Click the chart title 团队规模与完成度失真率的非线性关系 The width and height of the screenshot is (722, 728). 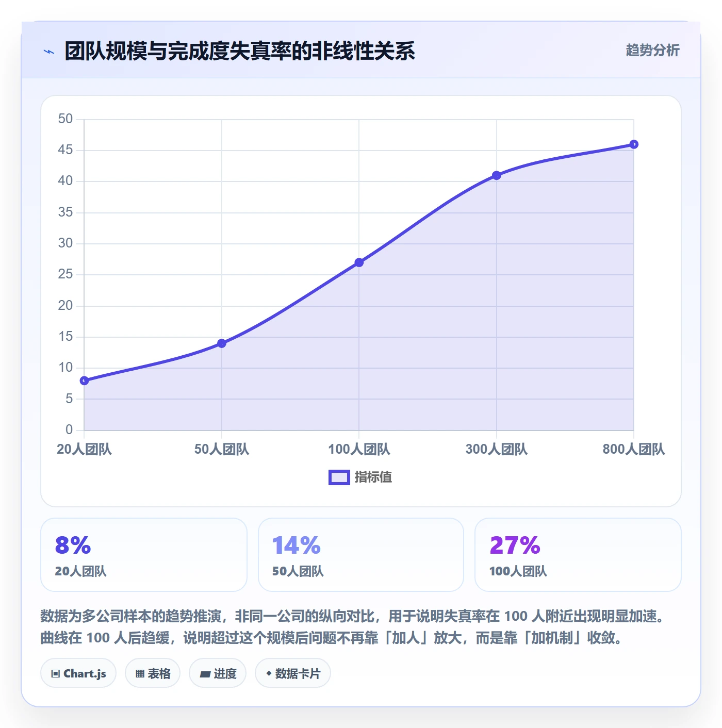coord(240,52)
